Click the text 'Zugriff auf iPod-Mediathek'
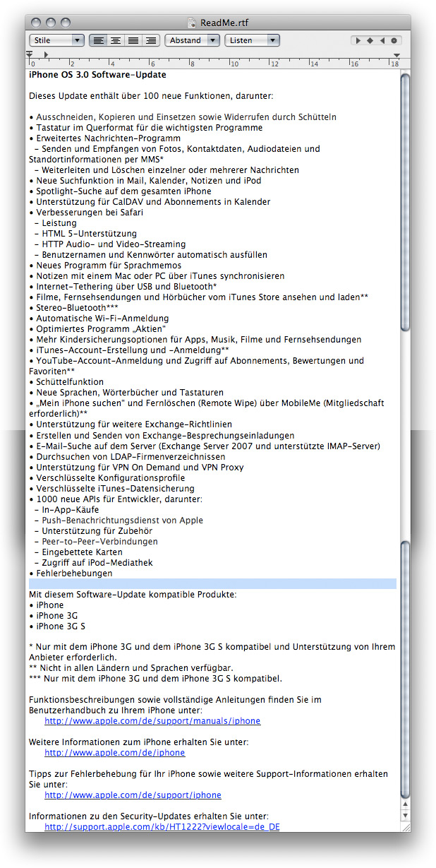436x868 pixels. coord(97,562)
